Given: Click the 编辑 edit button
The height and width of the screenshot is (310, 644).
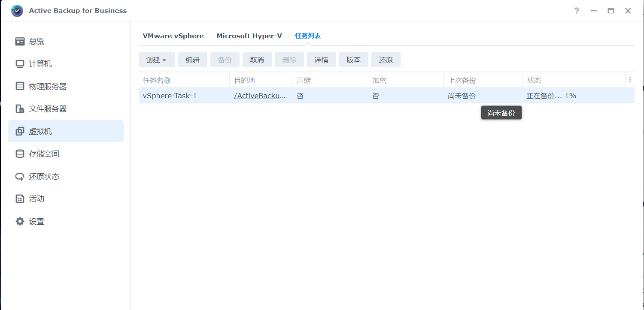Looking at the screenshot, I should [x=193, y=60].
